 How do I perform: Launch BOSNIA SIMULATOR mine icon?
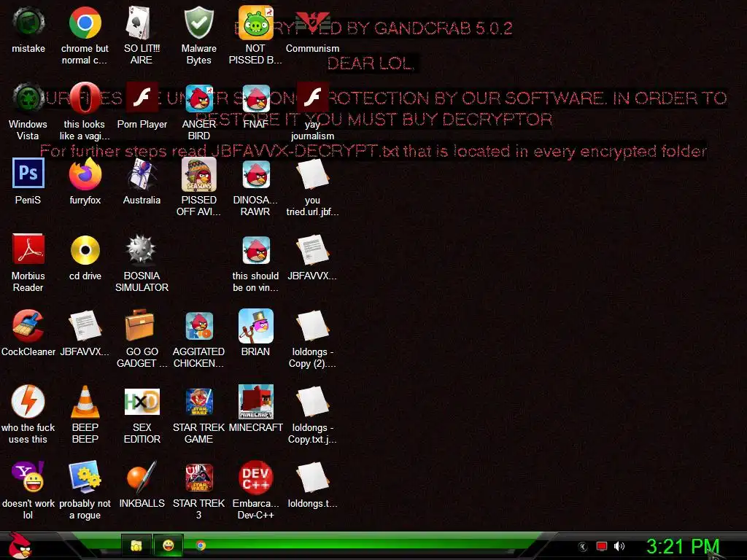coord(142,250)
